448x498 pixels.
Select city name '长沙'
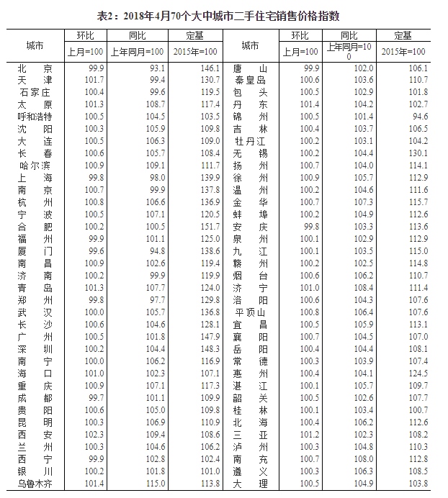[x=35, y=325]
